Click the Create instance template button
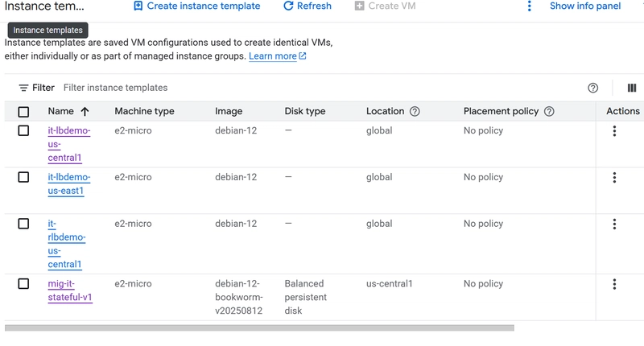The height and width of the screenshot is (346, 644). click(x=196, y=6)
